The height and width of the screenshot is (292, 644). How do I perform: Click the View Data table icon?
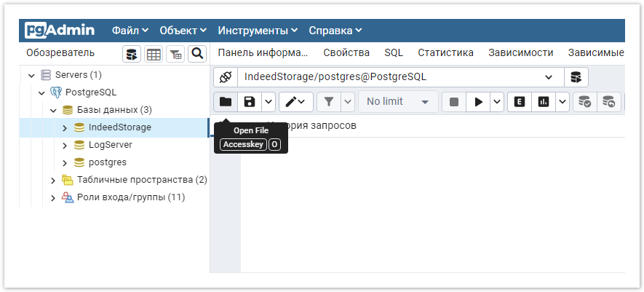coord(154,54)
